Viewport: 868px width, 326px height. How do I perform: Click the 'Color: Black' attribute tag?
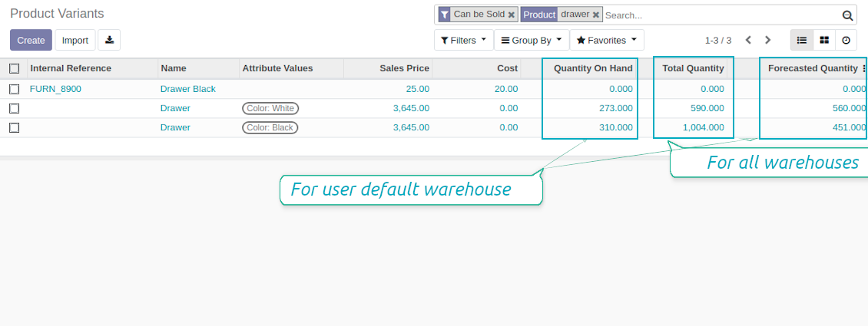(x=270, y=127)
